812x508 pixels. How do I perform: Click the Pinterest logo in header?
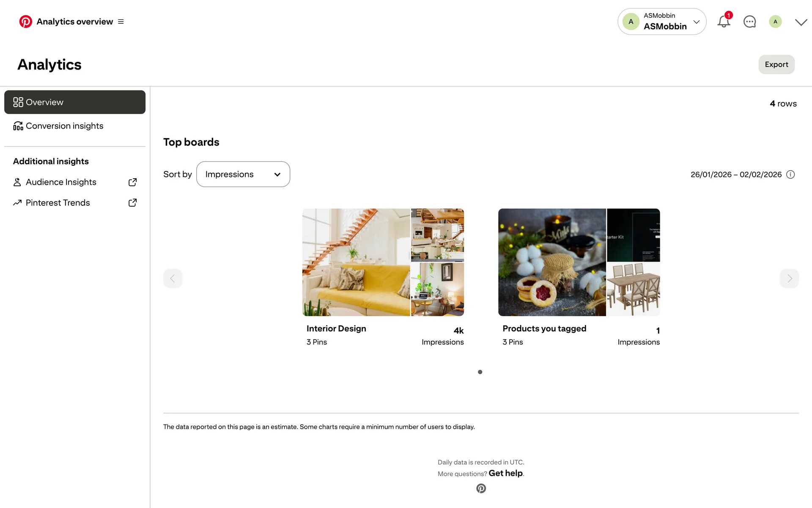click(x=25, y=22)
